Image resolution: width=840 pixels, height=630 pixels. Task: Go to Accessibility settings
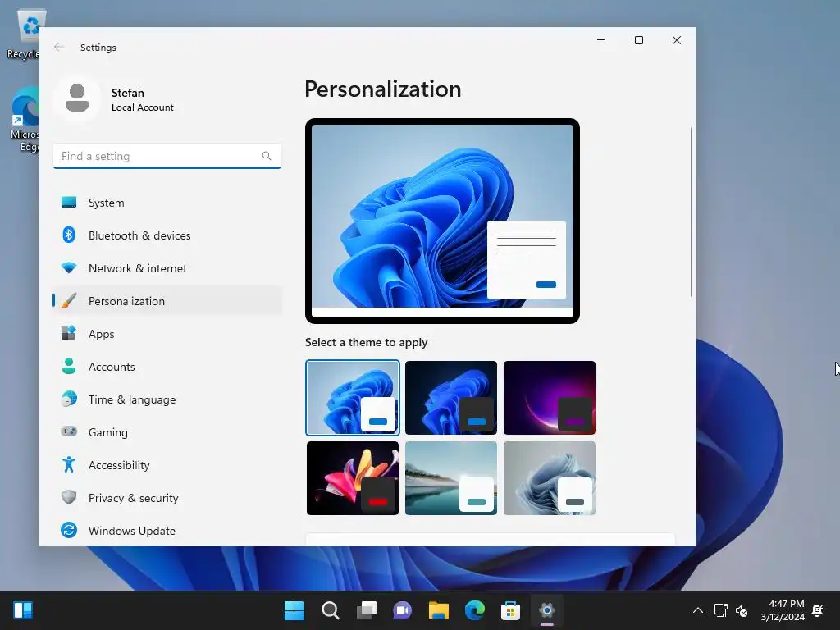point(167,465)
